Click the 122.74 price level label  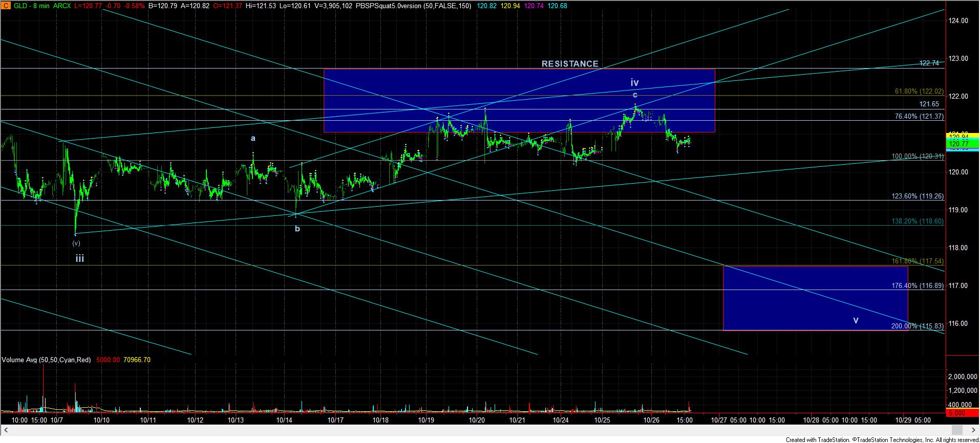(929, 63)
